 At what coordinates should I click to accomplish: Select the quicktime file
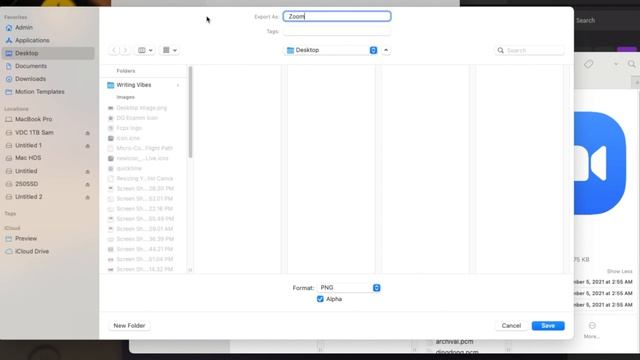pos(129,168)
